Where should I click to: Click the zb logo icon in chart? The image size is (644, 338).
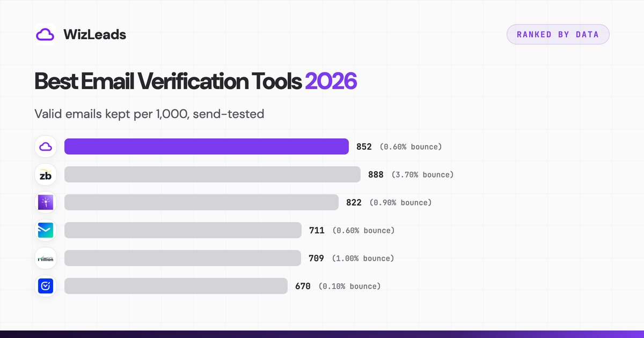click(x=46, y=174)
